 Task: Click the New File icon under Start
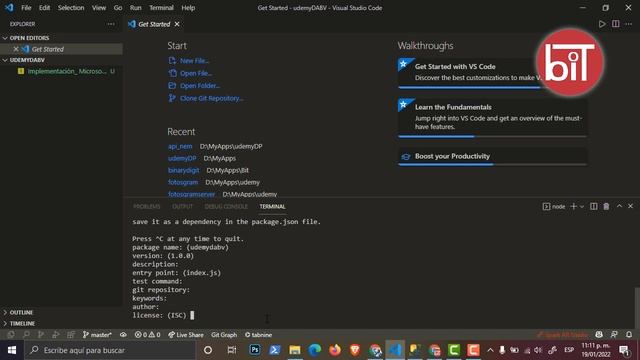pos(172,60)
